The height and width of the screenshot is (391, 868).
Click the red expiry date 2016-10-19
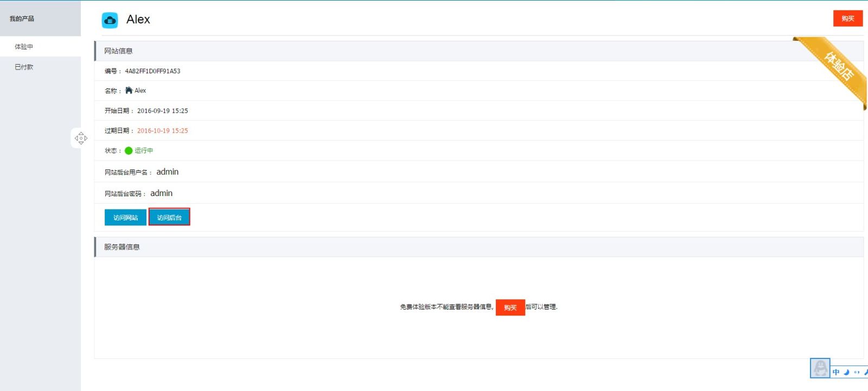pos(162,130)
